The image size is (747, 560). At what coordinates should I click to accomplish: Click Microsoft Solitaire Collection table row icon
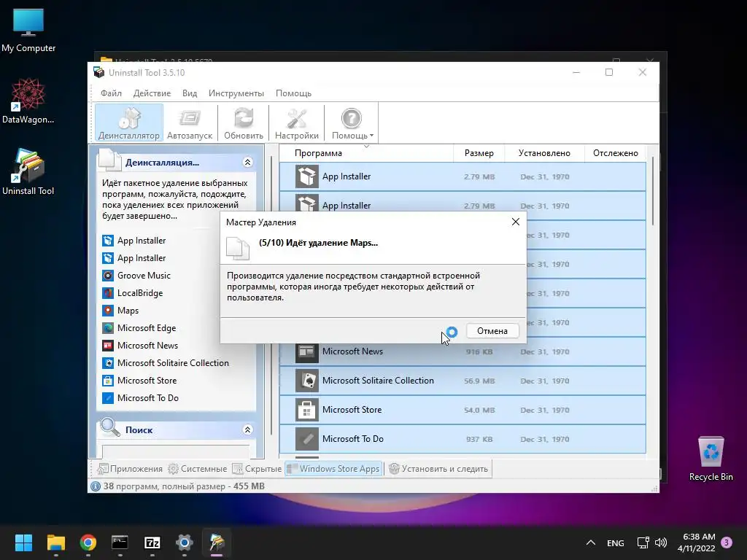click(307, 381)
